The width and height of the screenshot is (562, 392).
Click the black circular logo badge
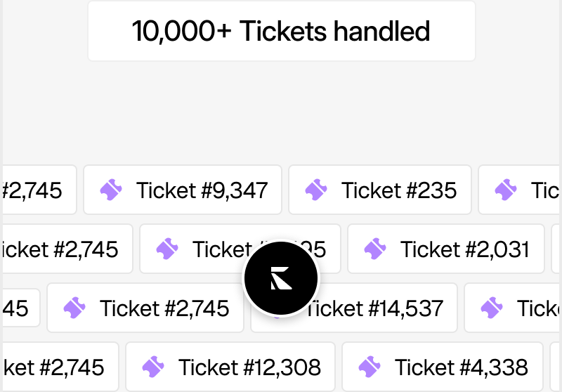[281, 278]
